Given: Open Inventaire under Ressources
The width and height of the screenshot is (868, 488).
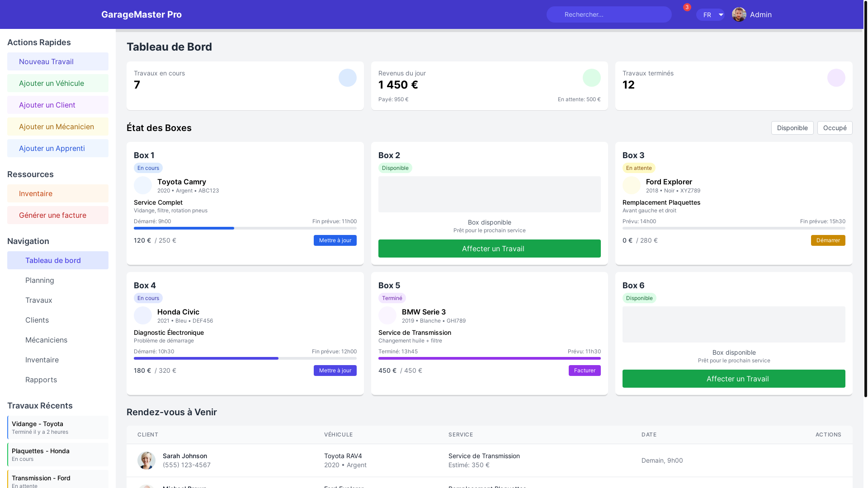Looking at the screenshot, I should tap(58, 193).
